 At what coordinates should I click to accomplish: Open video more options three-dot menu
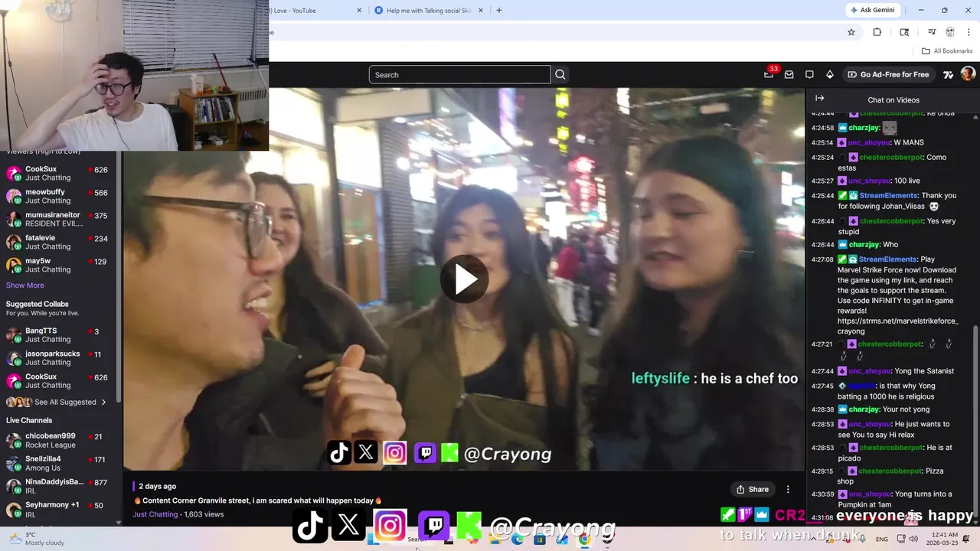coord(788,489)
